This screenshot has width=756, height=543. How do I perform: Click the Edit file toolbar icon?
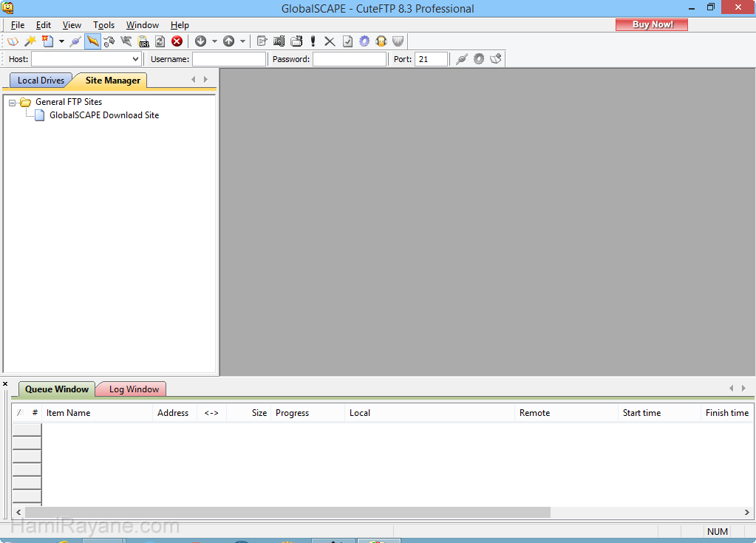tap(262, 41)
